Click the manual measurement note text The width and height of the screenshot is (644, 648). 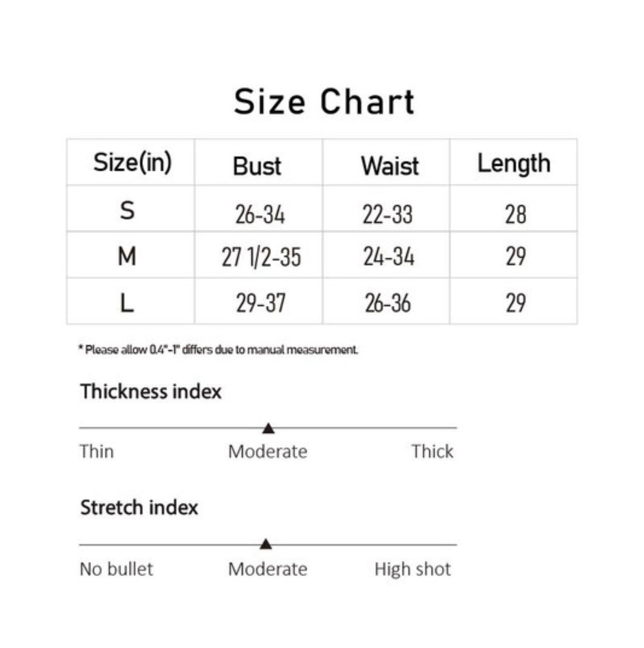click(x=218, y=349)
